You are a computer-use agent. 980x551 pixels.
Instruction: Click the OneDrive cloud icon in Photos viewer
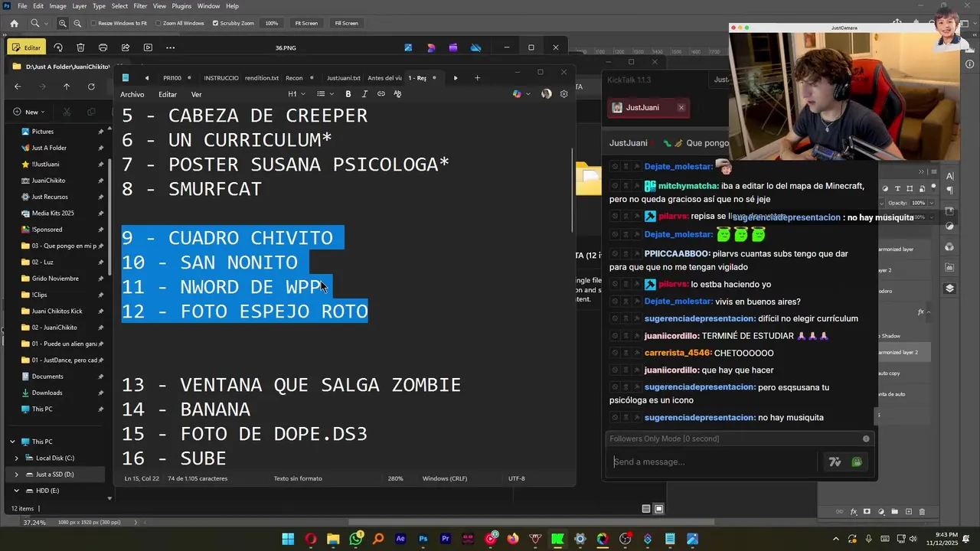[476, 47]
